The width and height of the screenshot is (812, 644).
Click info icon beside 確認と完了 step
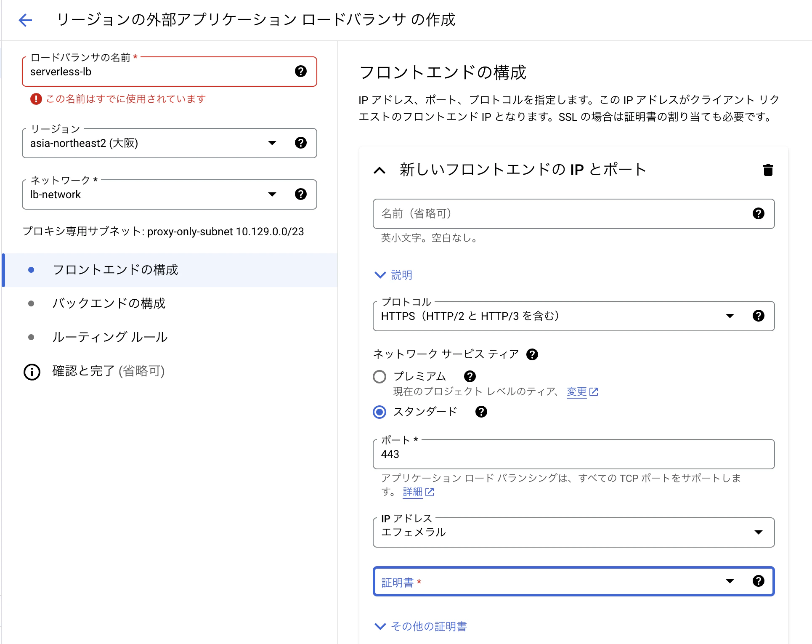point(32,372)
